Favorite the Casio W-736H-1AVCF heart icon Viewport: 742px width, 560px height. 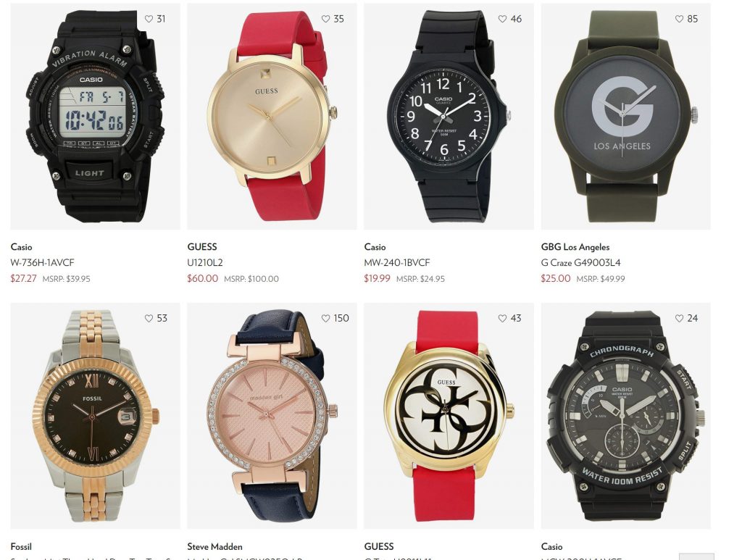click(149, 19)
